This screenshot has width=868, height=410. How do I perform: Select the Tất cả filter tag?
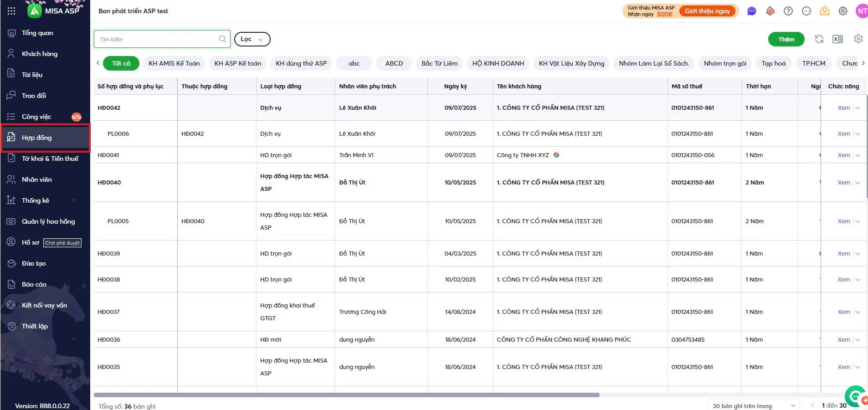(121, 63)
